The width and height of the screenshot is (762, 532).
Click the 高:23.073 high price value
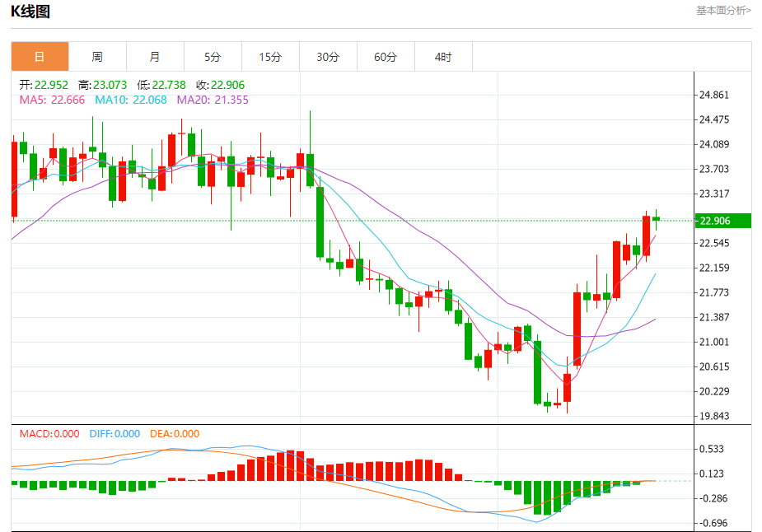(x=102, y=85)
